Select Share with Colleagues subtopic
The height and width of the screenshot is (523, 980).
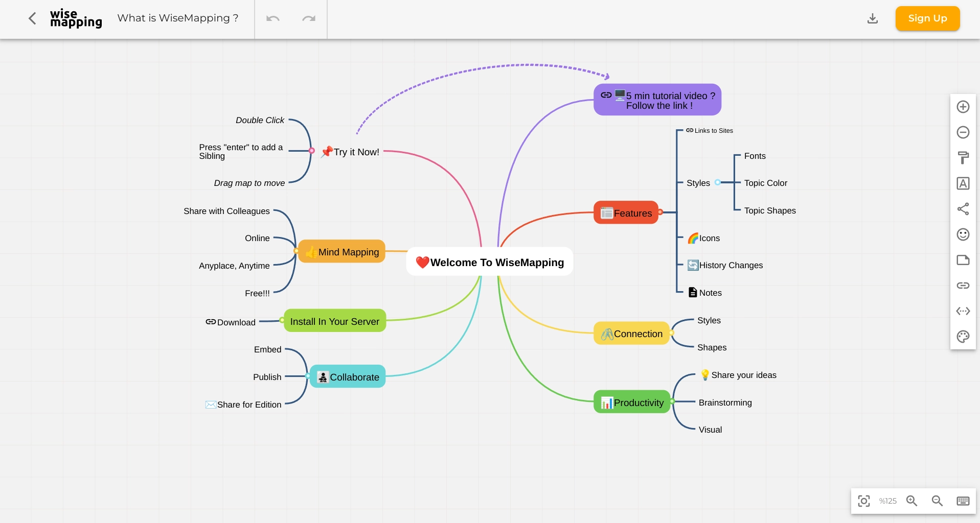(226, 211)
